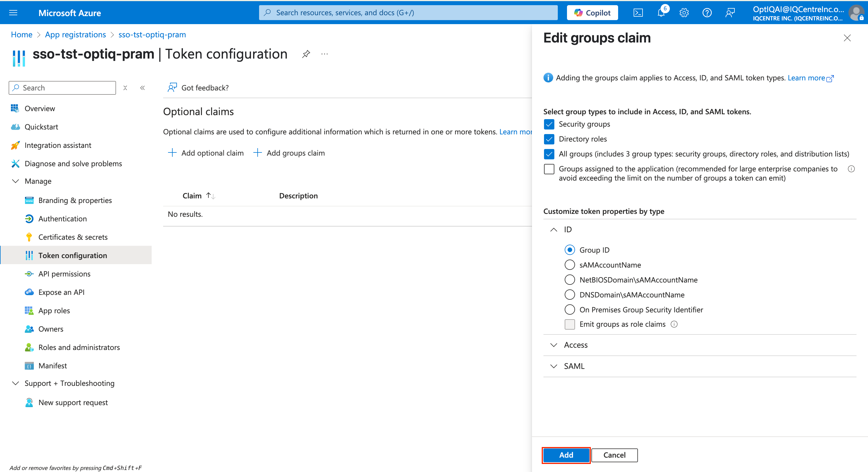This screenshot has width=868, height=472.
Task: Select NetBIOSDomain\sAMAccountName radio option
Action: [570, 280]
